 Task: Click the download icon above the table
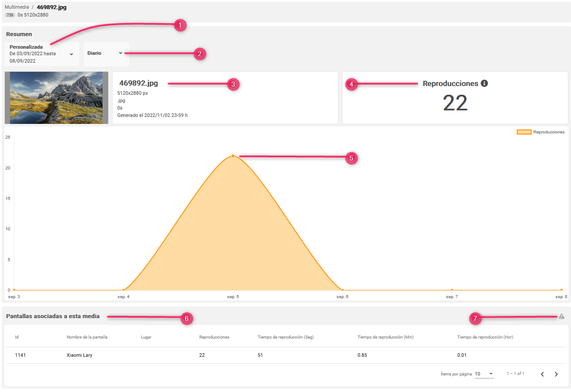click(561, 316)
